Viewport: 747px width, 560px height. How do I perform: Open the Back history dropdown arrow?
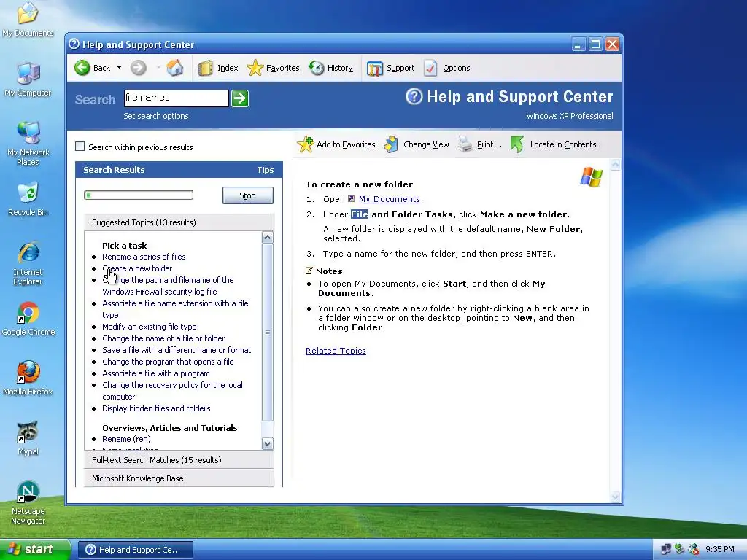[119, 68]
